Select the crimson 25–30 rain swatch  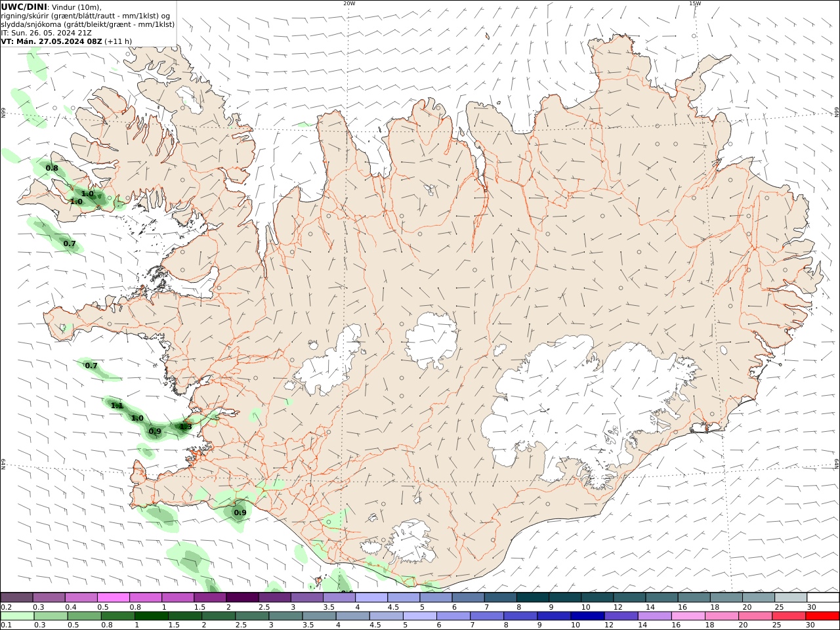789,616
